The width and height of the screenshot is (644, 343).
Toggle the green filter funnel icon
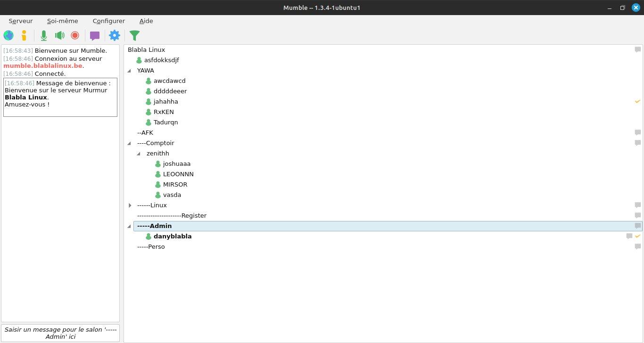coord(135,35)
